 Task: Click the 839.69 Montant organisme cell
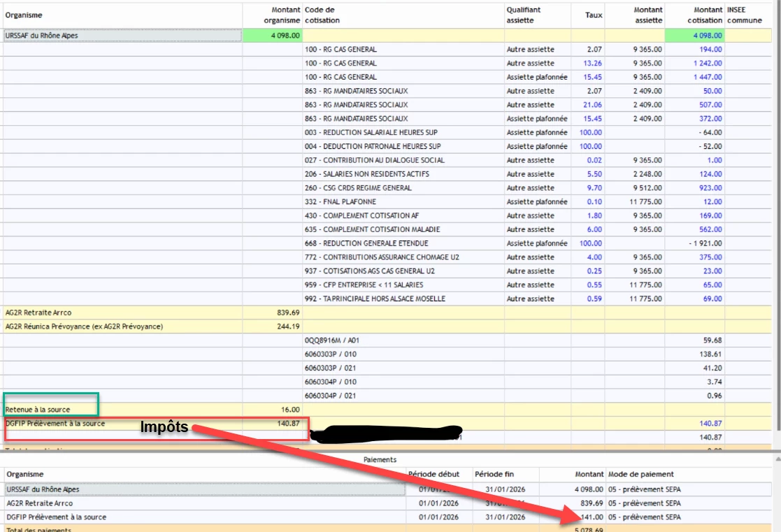[x=288, y=312]
